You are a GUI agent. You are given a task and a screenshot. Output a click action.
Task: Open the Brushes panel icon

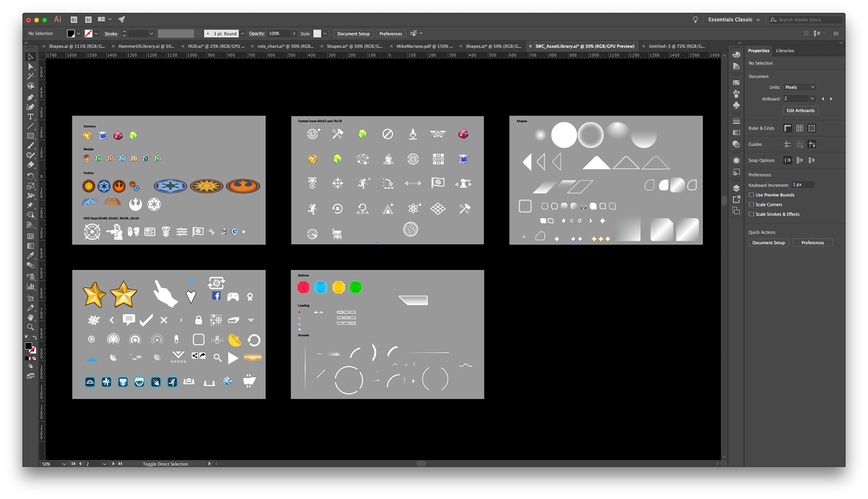pos(736,94)
